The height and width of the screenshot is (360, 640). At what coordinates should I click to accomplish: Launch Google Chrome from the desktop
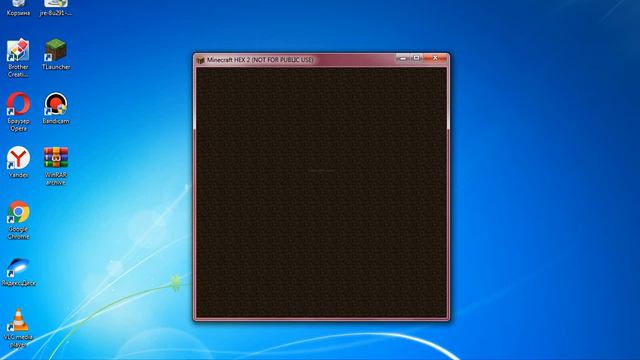(18, 220)
